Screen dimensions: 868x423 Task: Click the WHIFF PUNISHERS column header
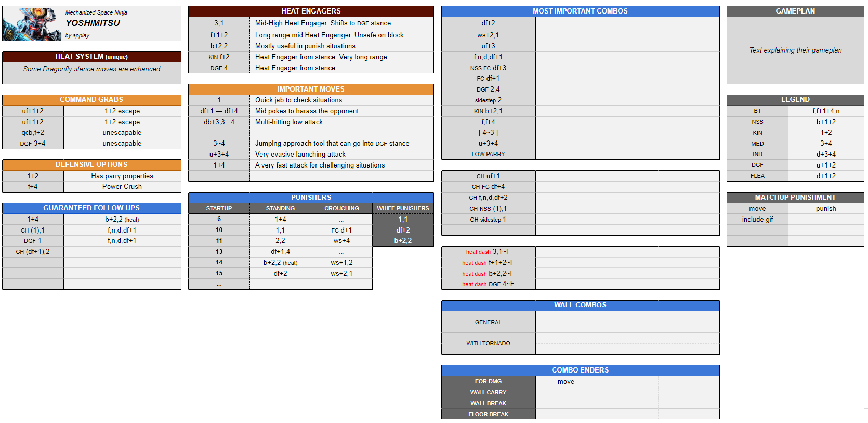point(403,208)
